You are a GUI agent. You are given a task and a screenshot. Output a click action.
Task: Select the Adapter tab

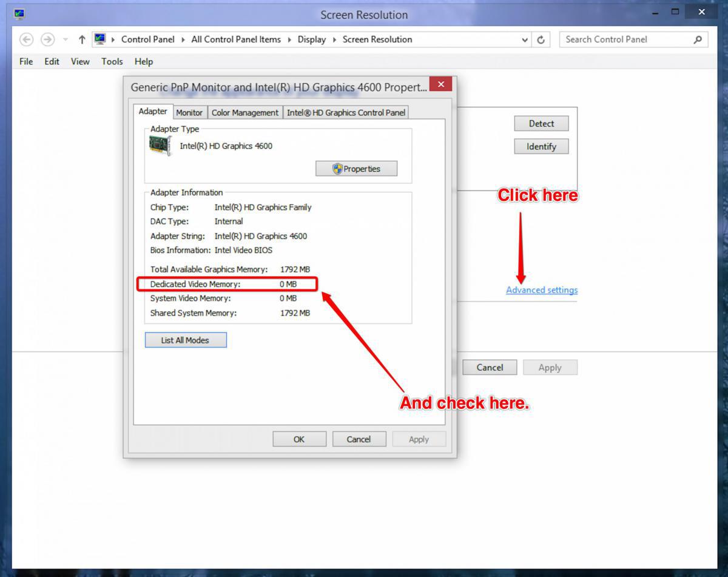(x=153, y=112)
